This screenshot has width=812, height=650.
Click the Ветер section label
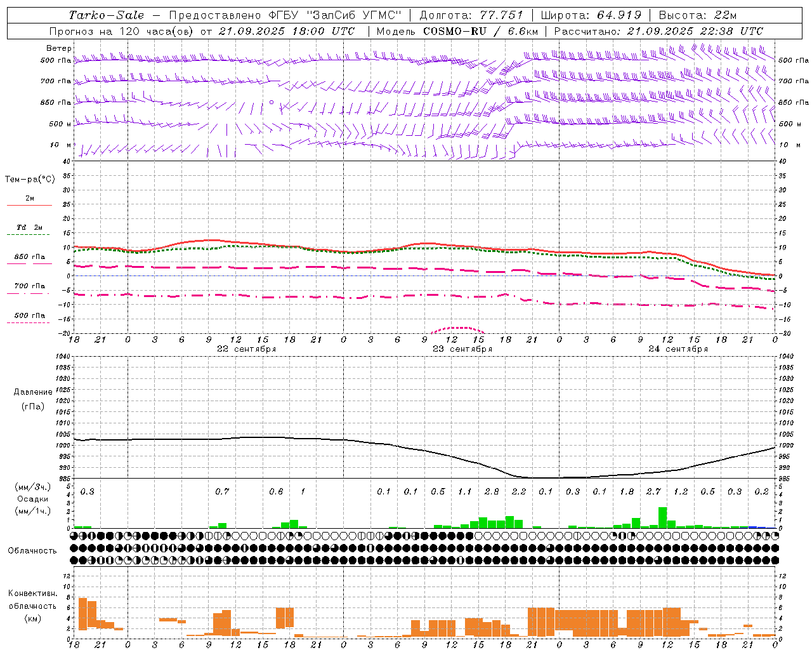pyautogui.click(x=58, y=48)
